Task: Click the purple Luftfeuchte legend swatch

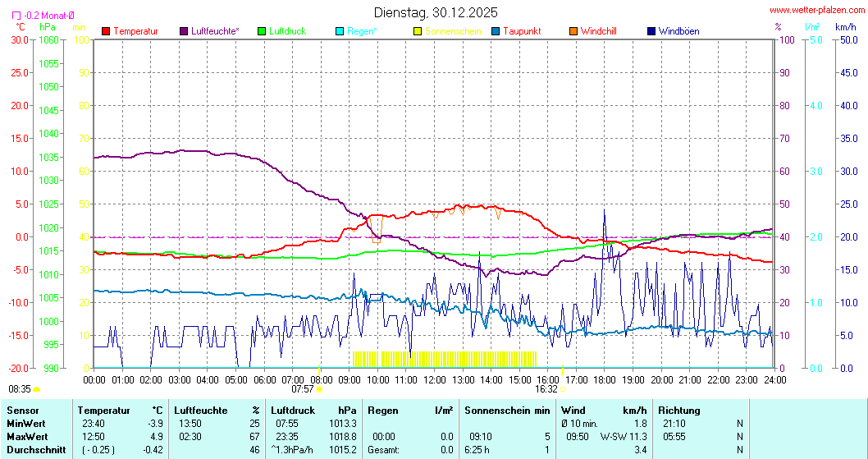Action: point(184,31)
